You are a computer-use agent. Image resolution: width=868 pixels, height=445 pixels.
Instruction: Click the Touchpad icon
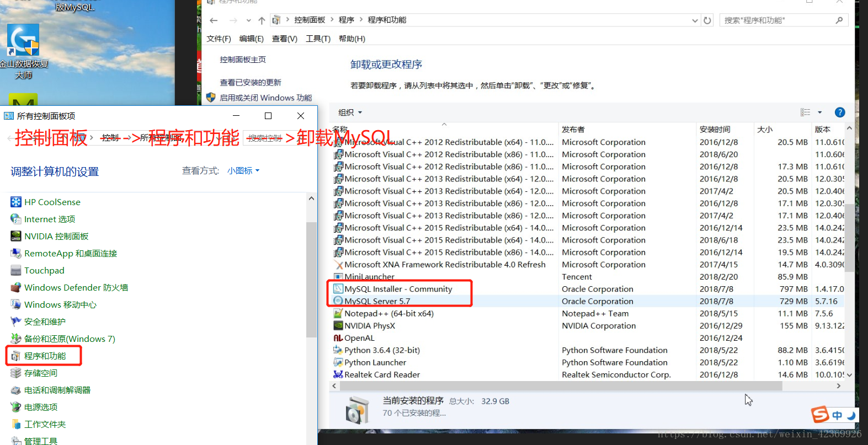pos(16,270)
